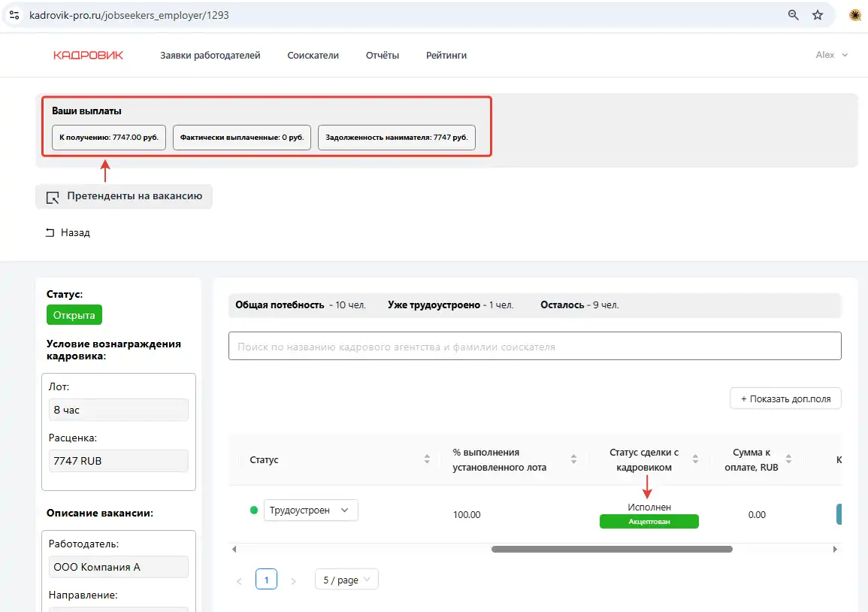
Task: Open the 5 / page size dropdown
Action: point(346,580)
